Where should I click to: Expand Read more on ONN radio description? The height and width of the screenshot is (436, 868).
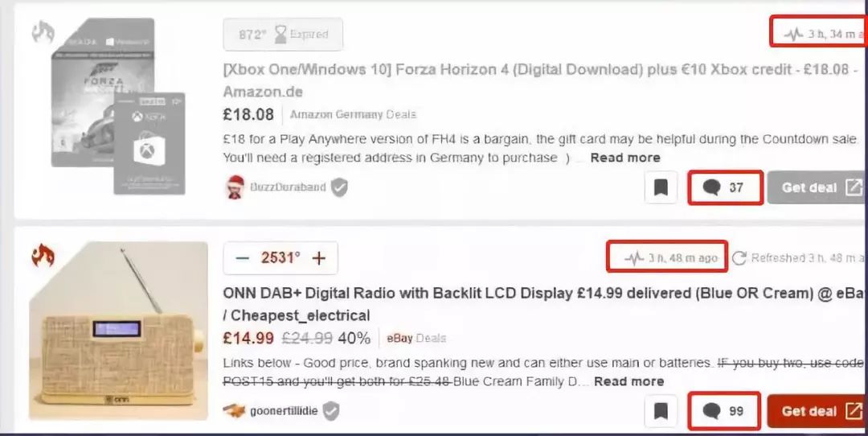tap(628, 382)
